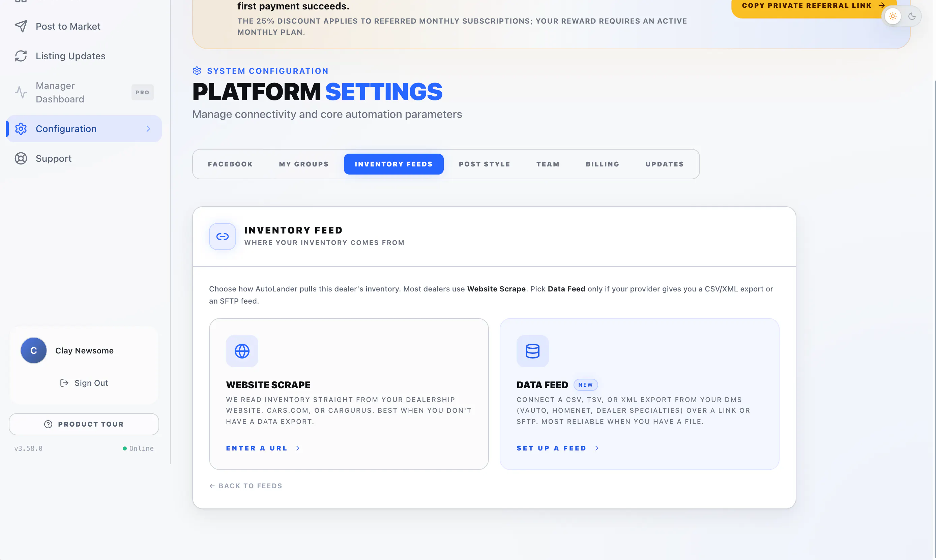
Task: Click the green Online status dot
Action: click(x=125, y=448)
